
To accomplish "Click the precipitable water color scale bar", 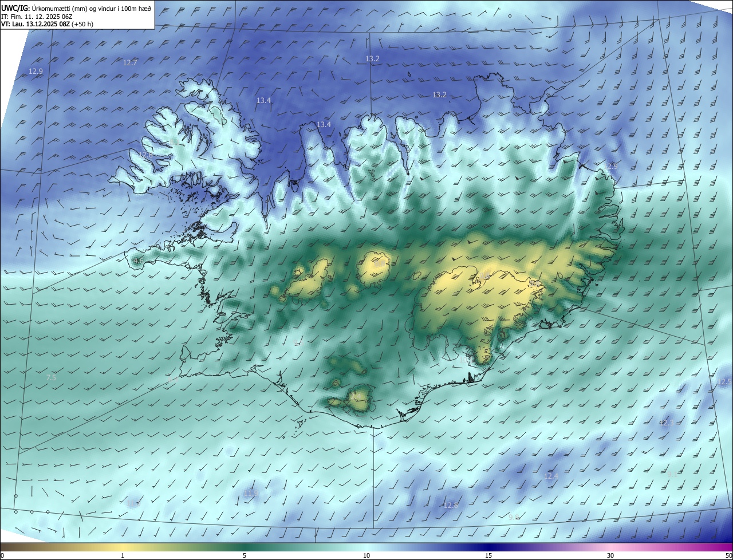I will [x=366, y=547].
